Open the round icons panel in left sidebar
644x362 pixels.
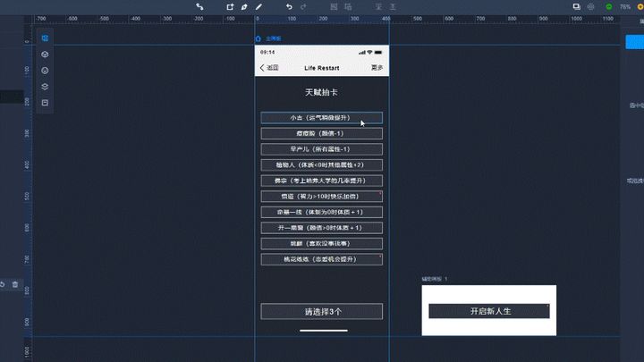pyautogui.click(x=45, y=71)
